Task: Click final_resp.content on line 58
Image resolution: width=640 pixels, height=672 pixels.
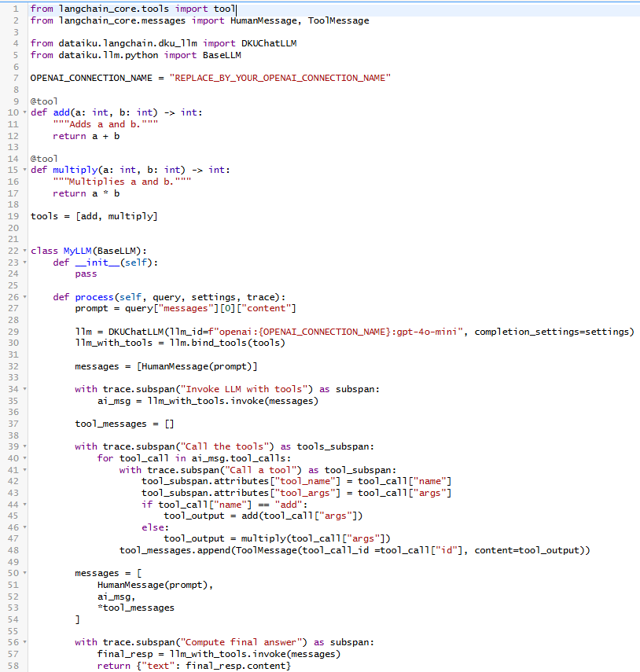Action: coord(235,666)
